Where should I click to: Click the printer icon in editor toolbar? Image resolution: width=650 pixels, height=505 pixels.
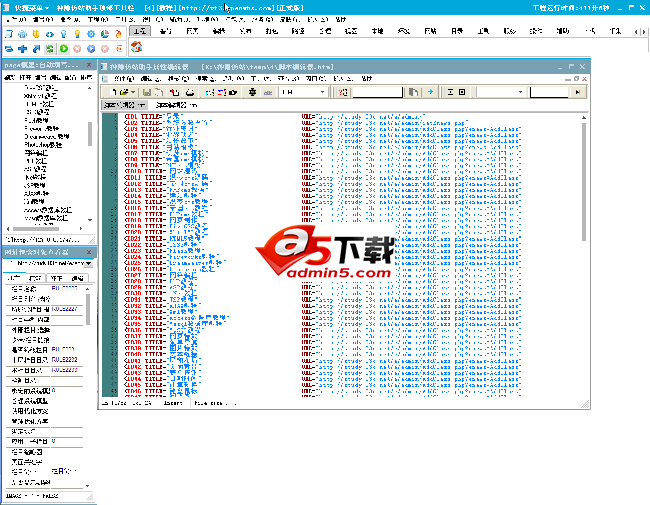click(x=189, y=92)
